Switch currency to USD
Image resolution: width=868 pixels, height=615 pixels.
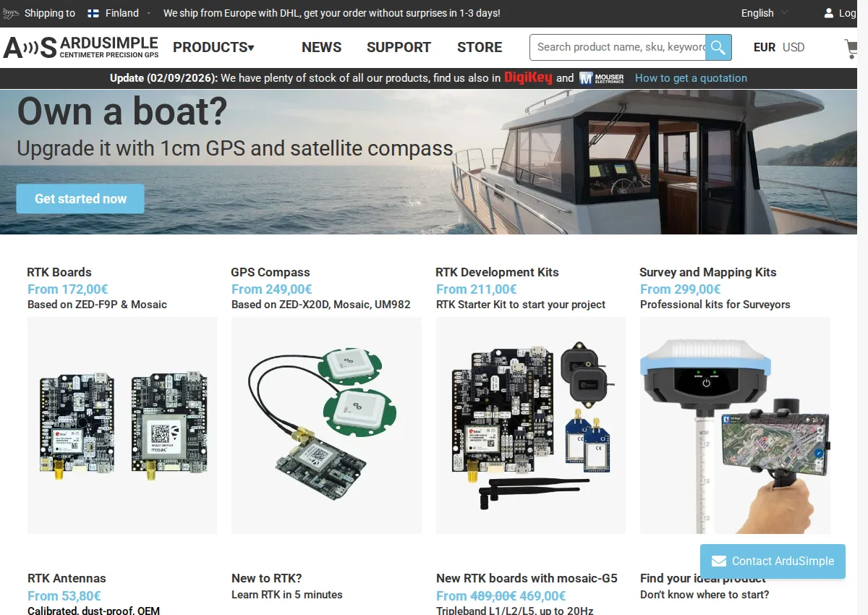tap(793, 47)
